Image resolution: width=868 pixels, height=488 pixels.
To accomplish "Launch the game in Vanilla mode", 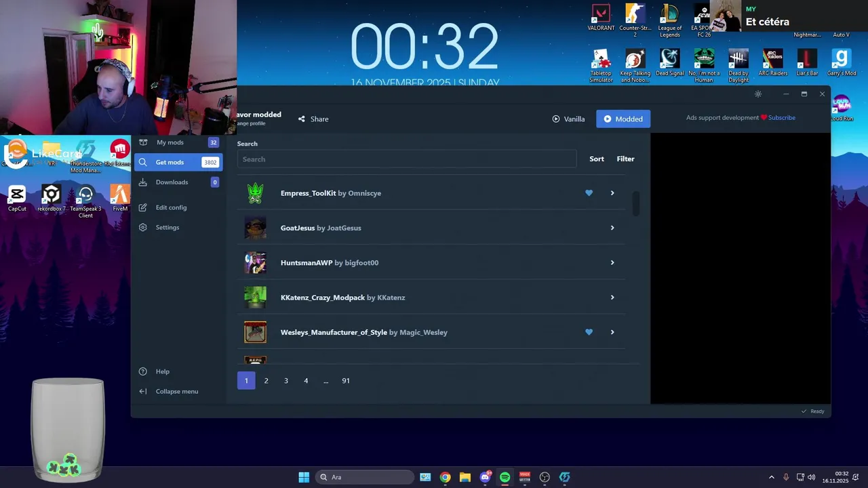I will click(x=568, y=119).
